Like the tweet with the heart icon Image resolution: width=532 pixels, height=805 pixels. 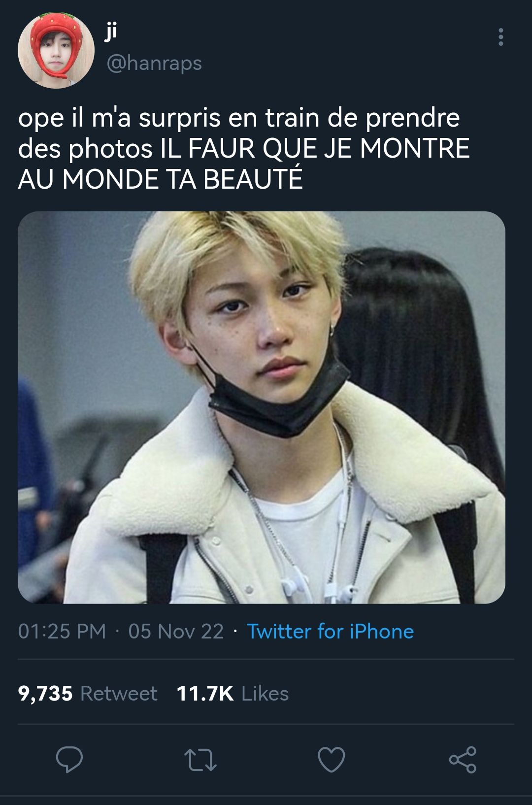pyautogui.click(x=331, y=759)
